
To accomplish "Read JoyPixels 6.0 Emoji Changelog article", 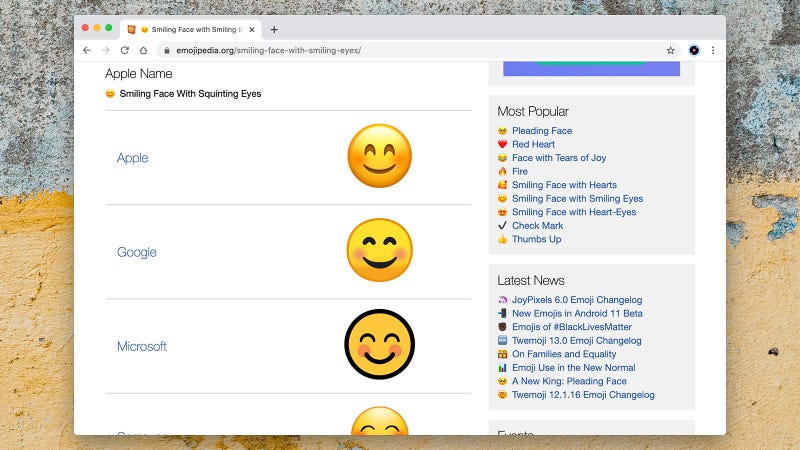I will click(577, 300).
